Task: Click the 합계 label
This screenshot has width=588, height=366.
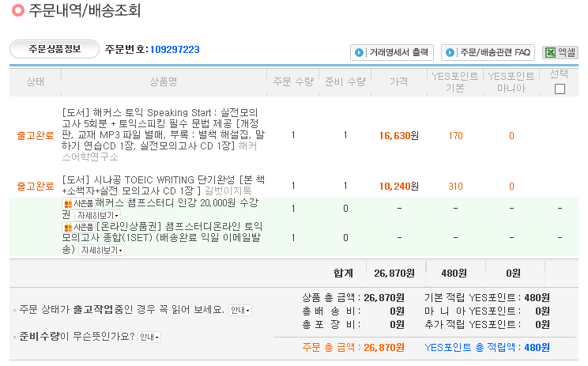Action: pos(344,273)
